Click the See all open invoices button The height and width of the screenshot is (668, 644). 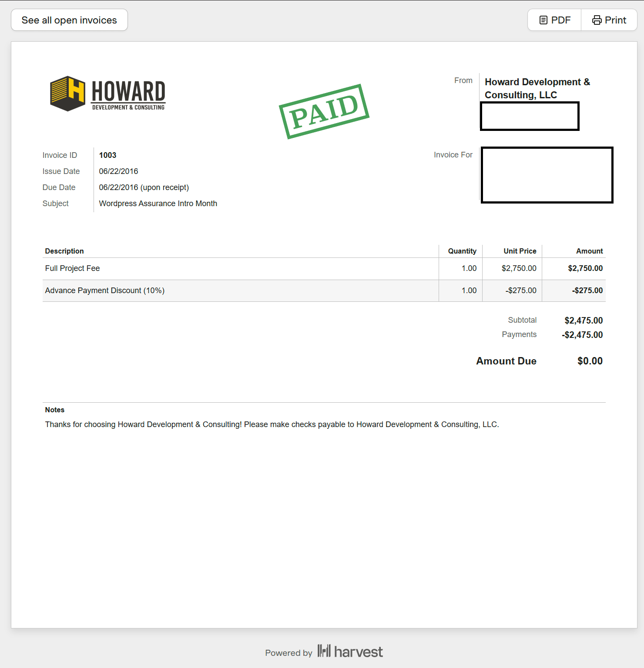pos(69,20)
